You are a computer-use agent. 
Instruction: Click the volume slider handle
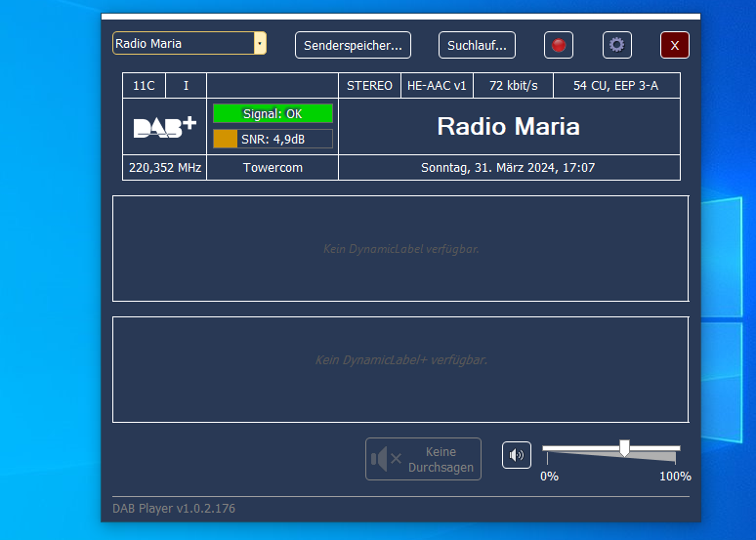click(624, 448)
